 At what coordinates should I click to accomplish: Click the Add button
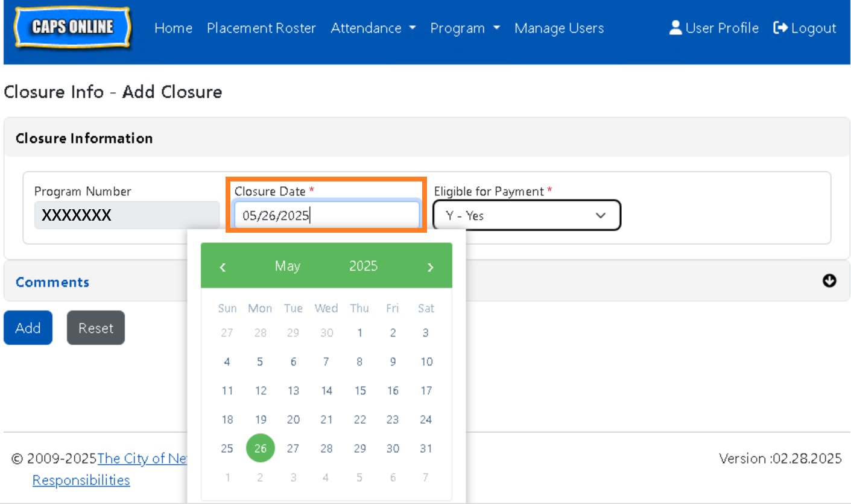28,328
